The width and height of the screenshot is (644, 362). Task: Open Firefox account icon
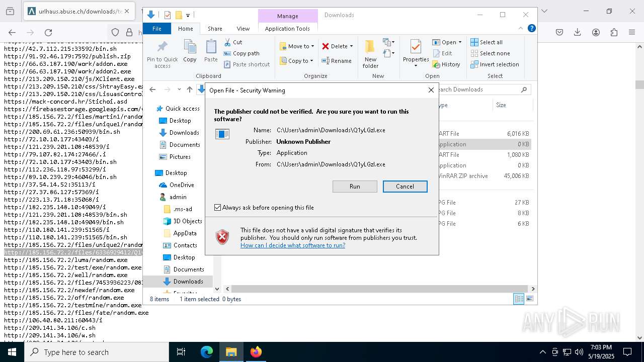pyautogui.click(x=596, y=33)
